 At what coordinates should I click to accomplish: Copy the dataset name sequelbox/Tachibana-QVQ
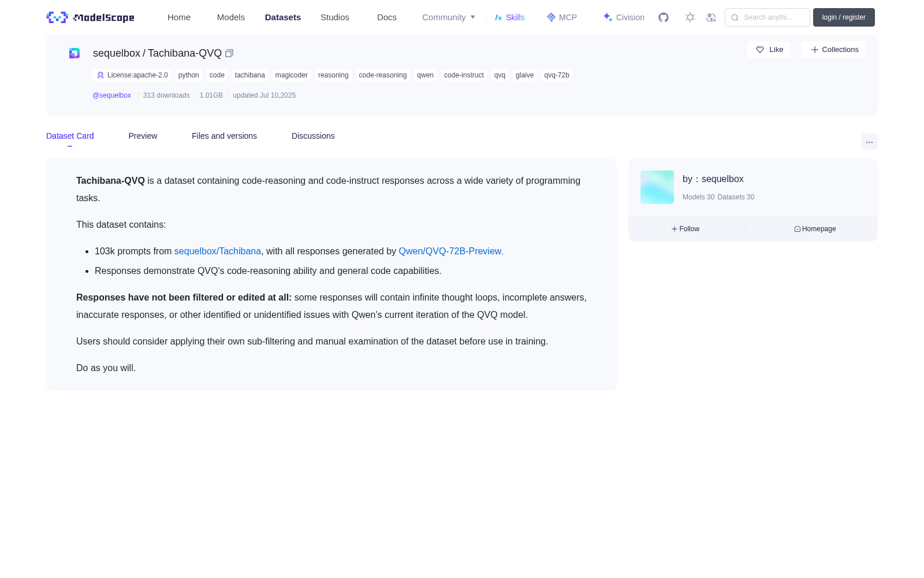(x=229, y=53)
